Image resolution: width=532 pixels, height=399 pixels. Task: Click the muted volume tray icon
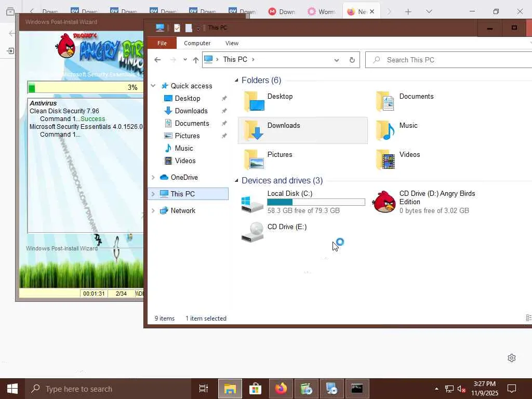[x=461, y=389]
